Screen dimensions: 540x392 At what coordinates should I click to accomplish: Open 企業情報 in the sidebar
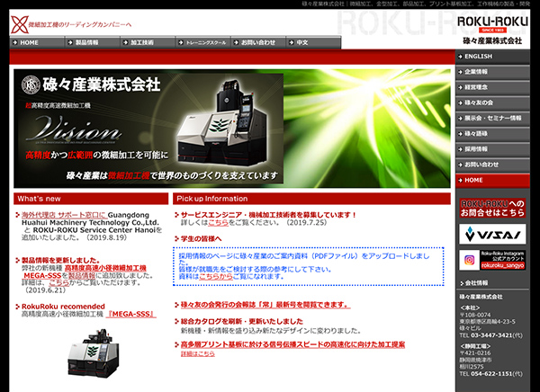coord(492,72)
